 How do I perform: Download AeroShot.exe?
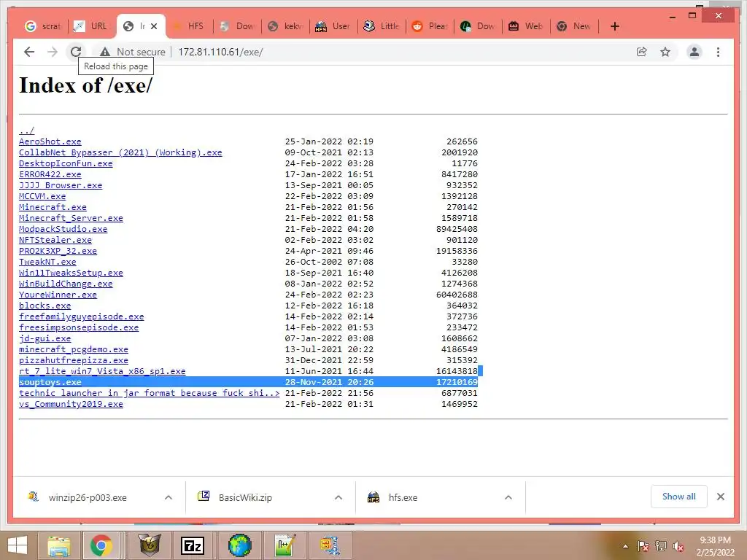pos(50,141)
